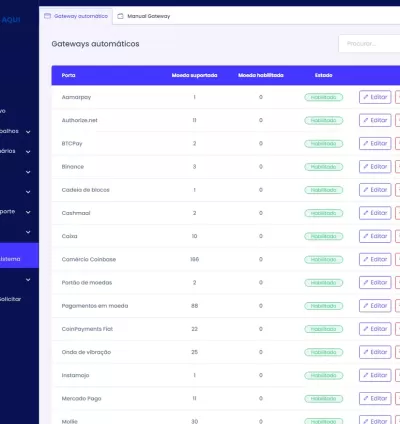The width and height of the screenshot is (400, 424).
Task: Open the highlighted Sistema sidebar item
Action: [19, 255]
